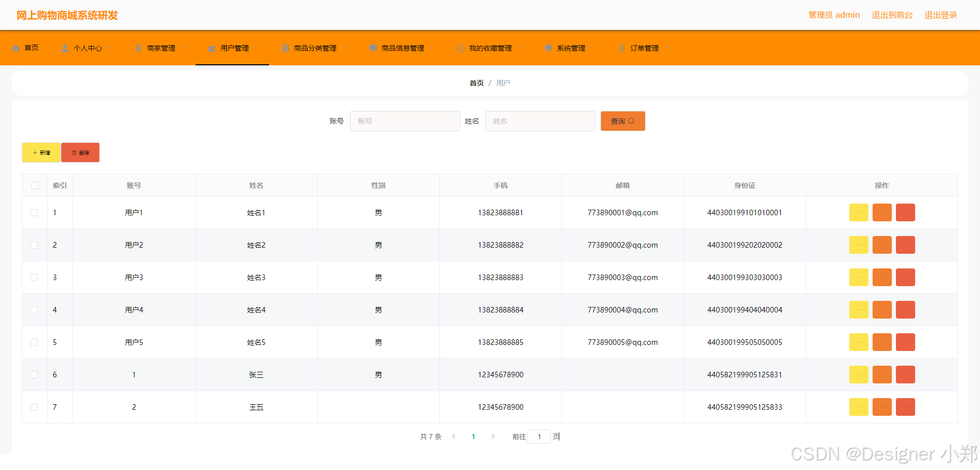Screen dimensions: 980x470
Task: Toggle the select-all checkbox in table header
Action: pyautogui.click(x=35, y=185)
